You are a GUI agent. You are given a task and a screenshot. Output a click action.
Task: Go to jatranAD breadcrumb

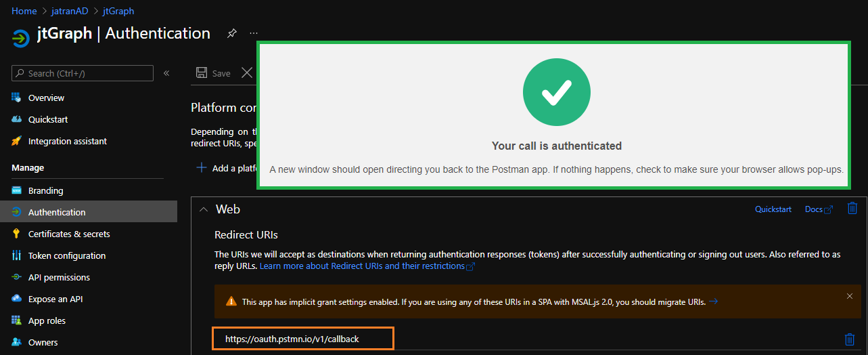click(70, 11)
